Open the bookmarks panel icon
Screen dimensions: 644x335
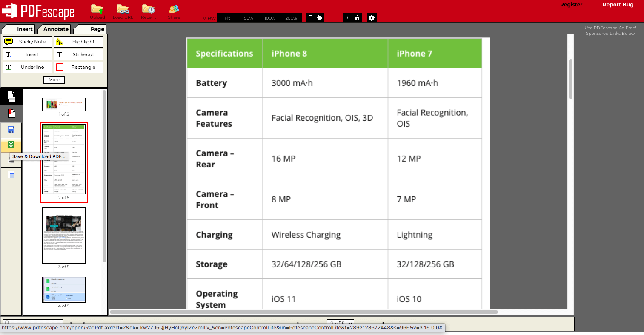(x=11, y=113)
